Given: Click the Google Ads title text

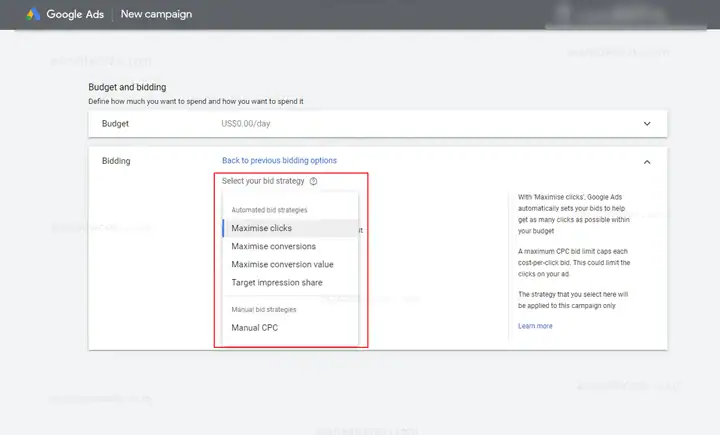Looking at the screenshot, I should pos(75,14).
